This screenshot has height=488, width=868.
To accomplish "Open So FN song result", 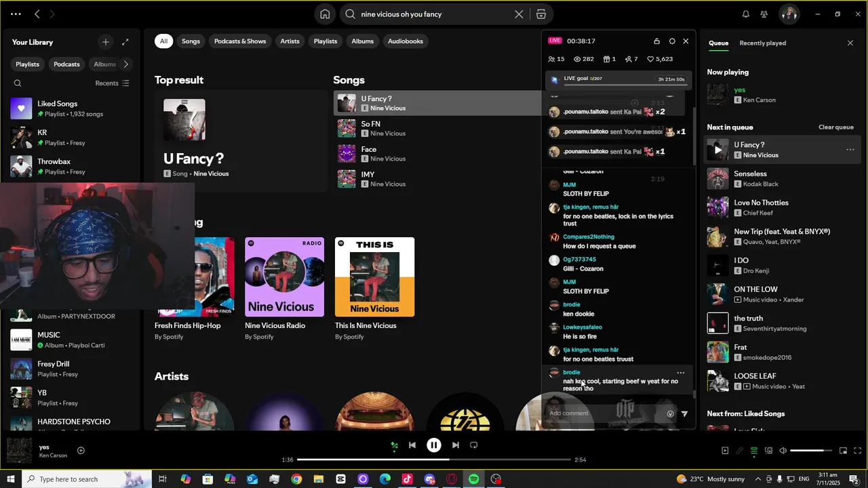I will click(437, 128).
